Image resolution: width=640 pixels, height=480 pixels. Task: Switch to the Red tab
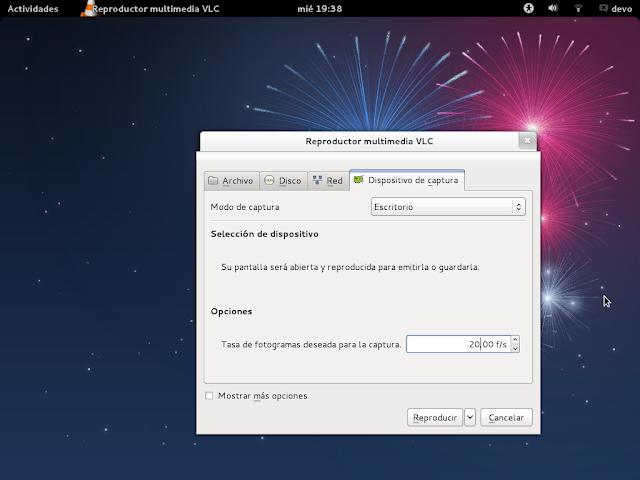tap(328, 180)
